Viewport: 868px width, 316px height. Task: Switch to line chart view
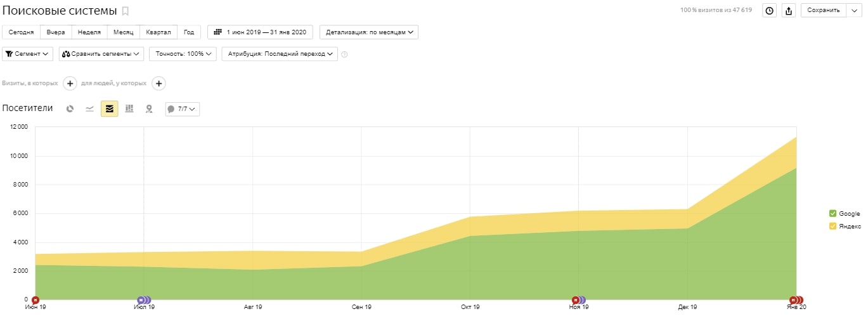click(x=89, y=109)
